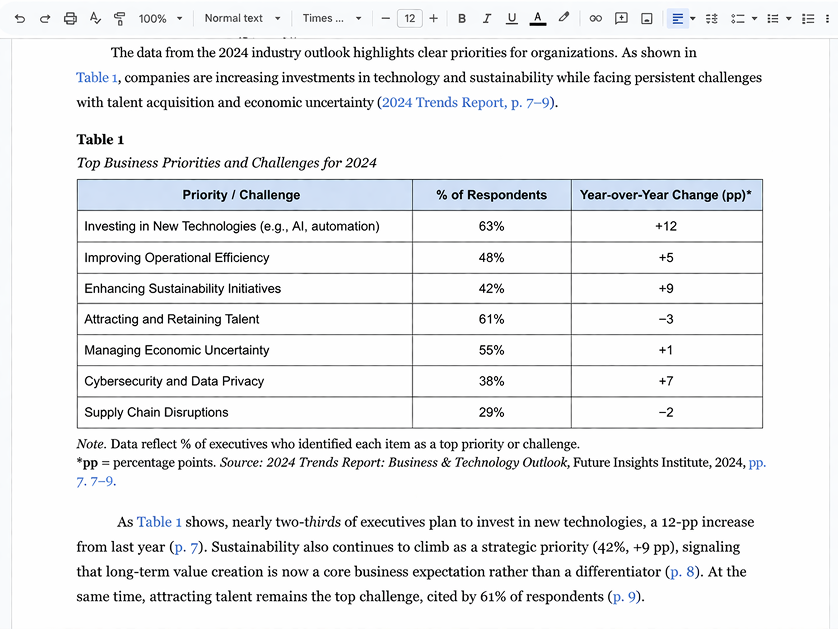Click the Redo arrow icon

click(x=45, y=18)
